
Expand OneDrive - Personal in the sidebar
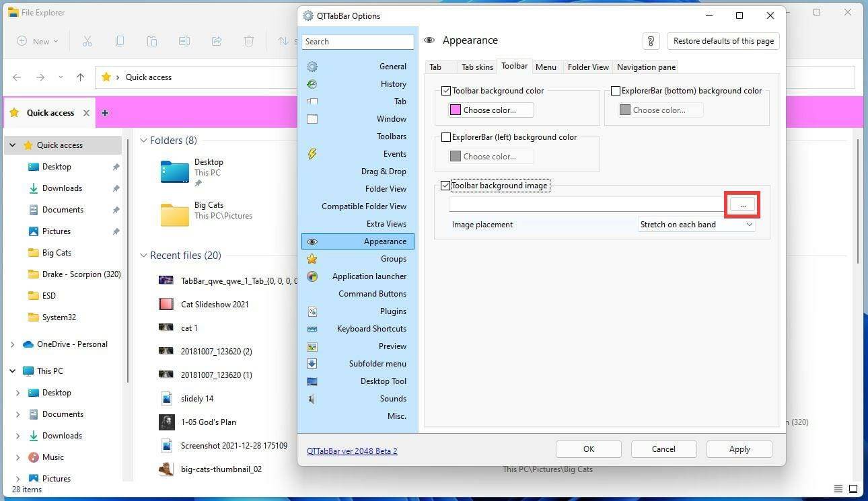[12, 344]
